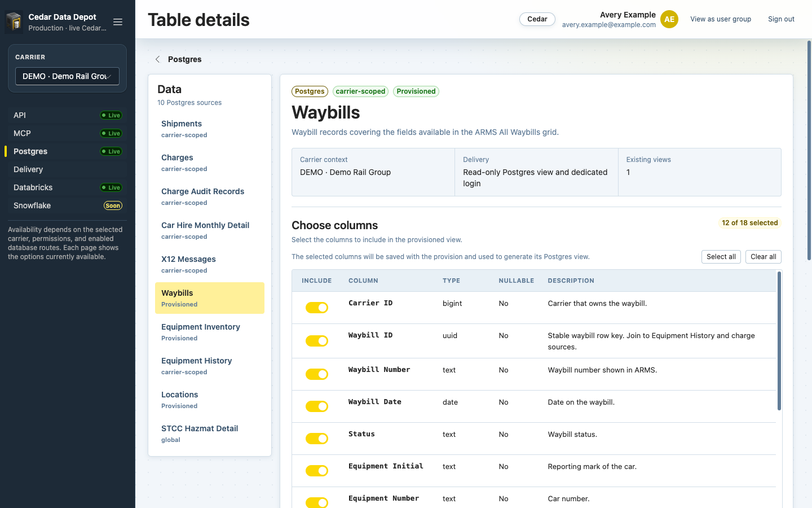Open the Charges data source
This screenshot has width=812, height=508.
point(210,163)
